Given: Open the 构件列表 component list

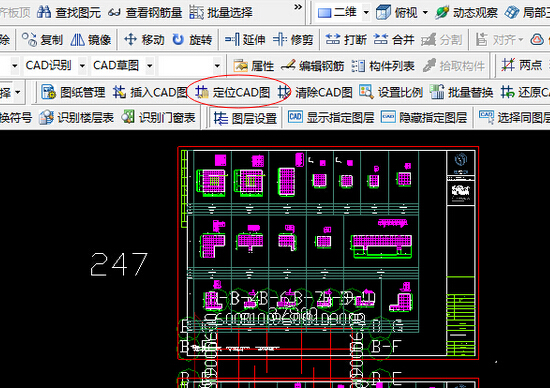Looking at the screenshot, I should [383, 66].
